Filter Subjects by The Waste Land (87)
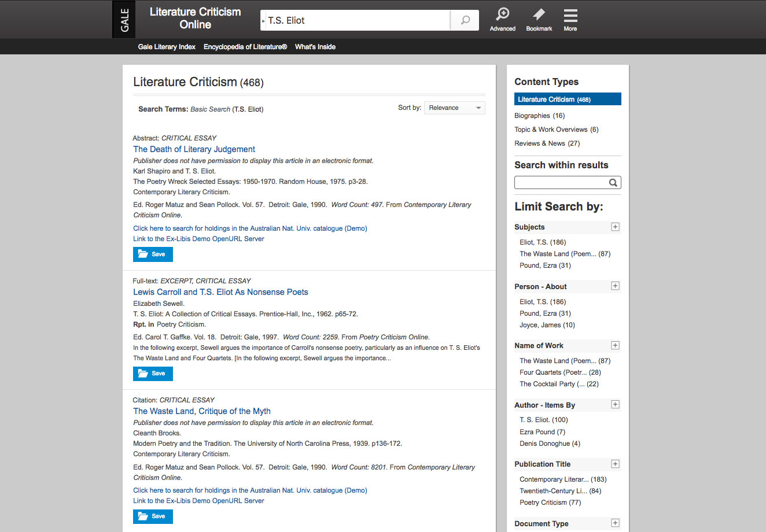 [565, 254]
